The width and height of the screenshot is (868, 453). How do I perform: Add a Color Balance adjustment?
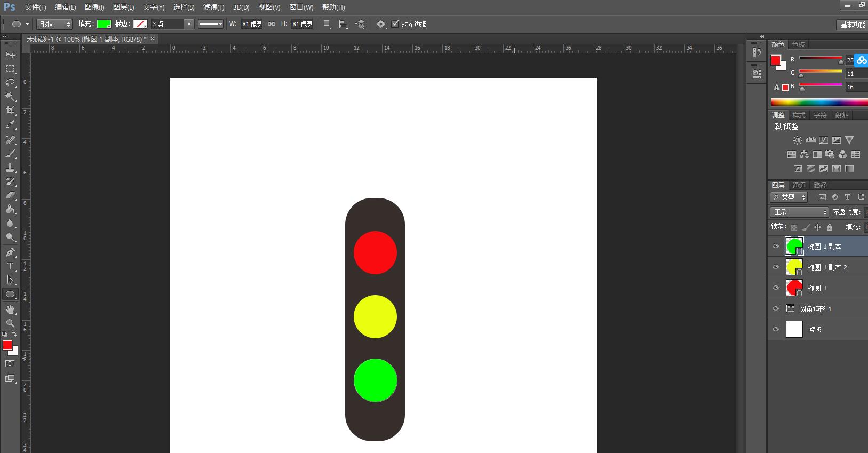tap(804, 155)
